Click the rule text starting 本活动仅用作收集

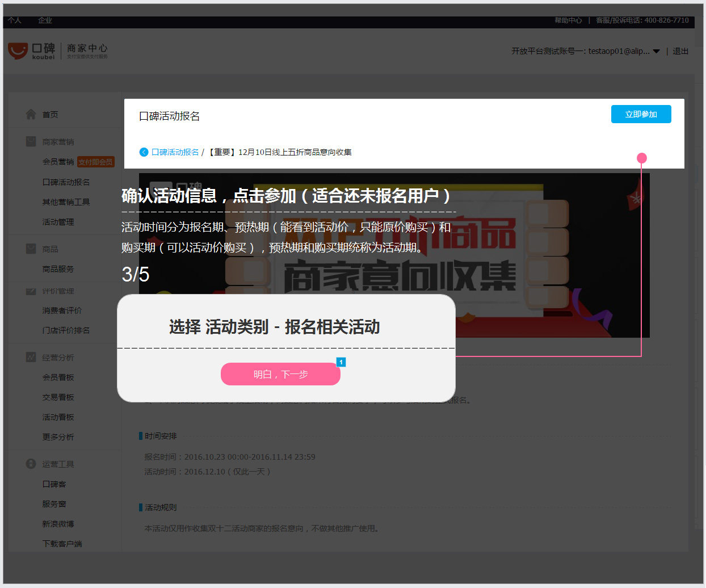pos(262,528)
